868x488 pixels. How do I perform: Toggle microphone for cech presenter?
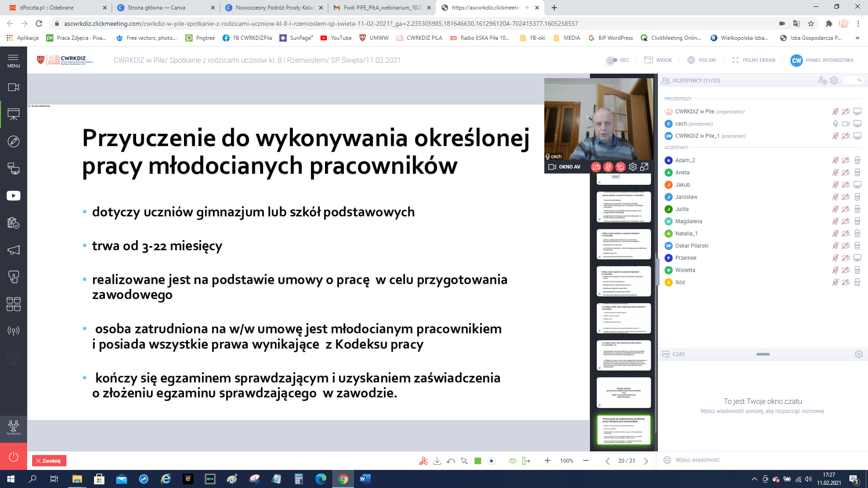[x=835, y=124]
